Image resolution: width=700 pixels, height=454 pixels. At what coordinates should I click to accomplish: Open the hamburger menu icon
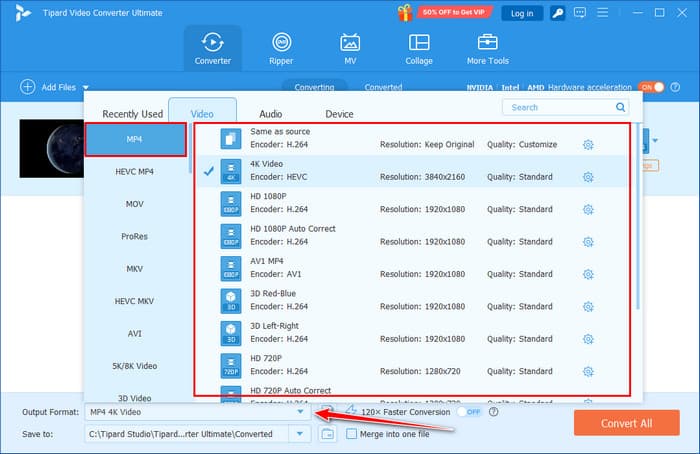[x=603, y=12]
